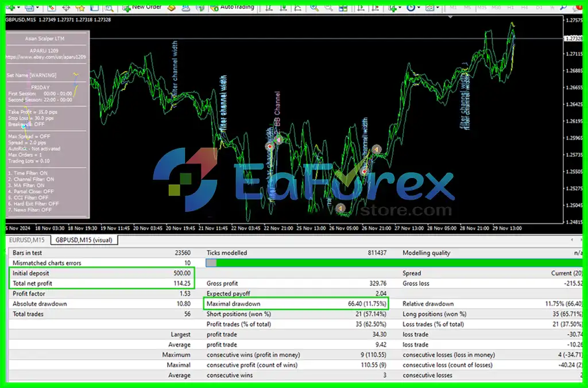Image resolution: width=588 pixels, height=388 pixels.
Task: Expand the Indicators dropdown arrow
Action: click(x=400, y=8)
